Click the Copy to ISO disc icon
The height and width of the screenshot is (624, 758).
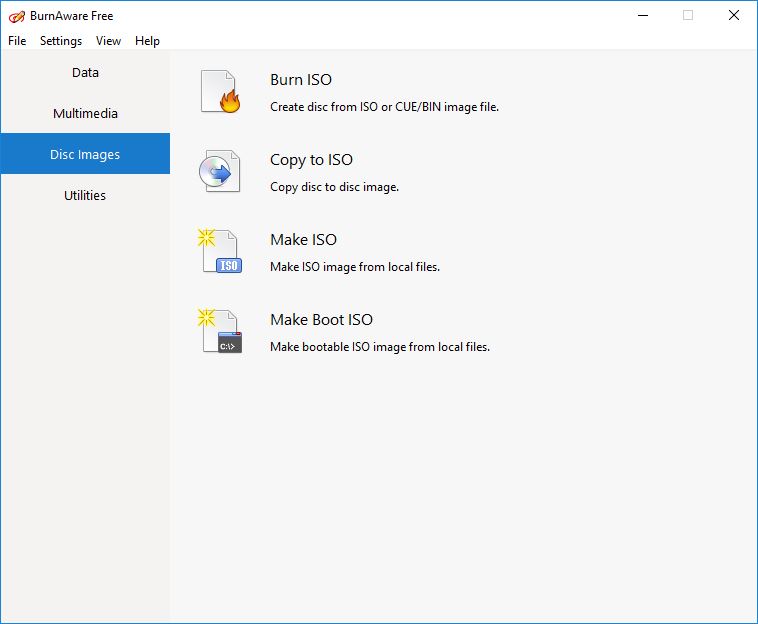[x=219, y=171]
